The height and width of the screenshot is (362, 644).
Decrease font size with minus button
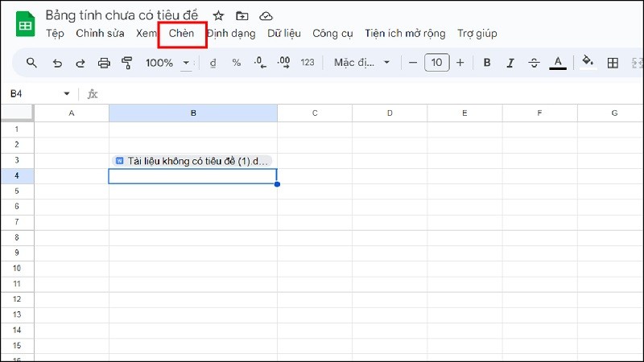pos(413,63)
